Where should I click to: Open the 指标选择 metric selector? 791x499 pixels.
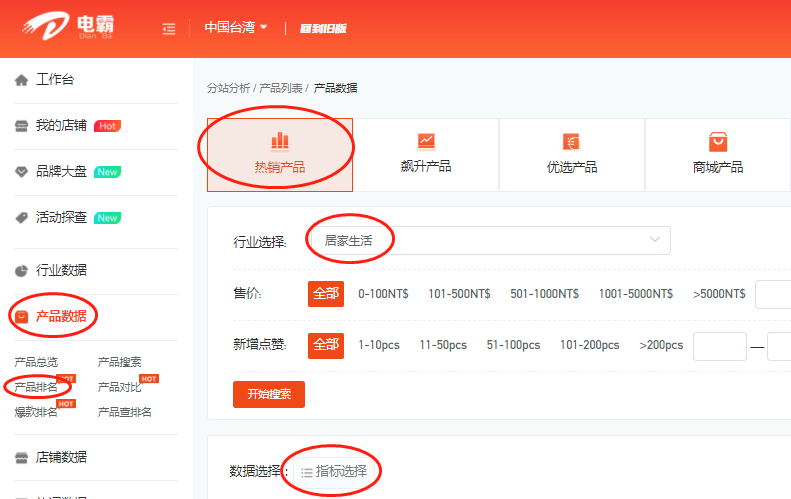pos(333,472)
